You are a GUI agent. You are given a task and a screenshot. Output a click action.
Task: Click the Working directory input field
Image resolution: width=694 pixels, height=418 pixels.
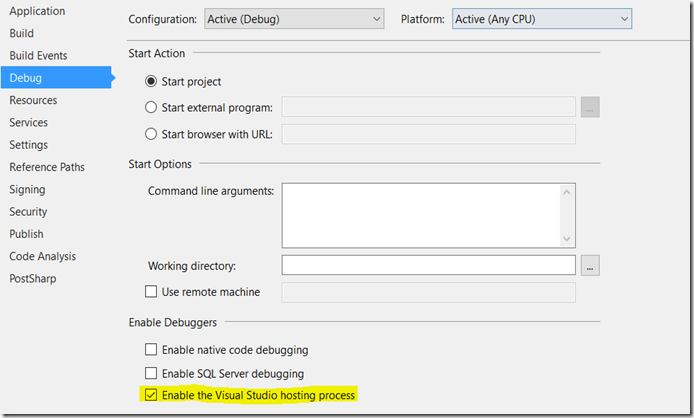point(428,266)
